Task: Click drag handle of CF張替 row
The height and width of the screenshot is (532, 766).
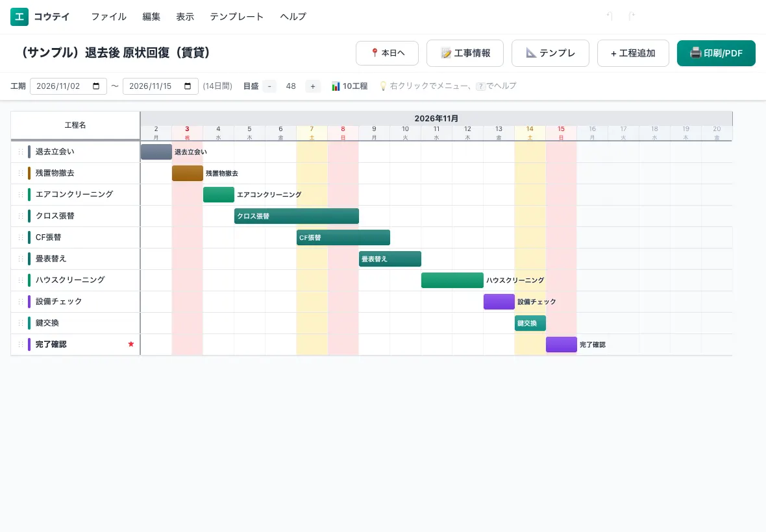Action: click(21, 237)
